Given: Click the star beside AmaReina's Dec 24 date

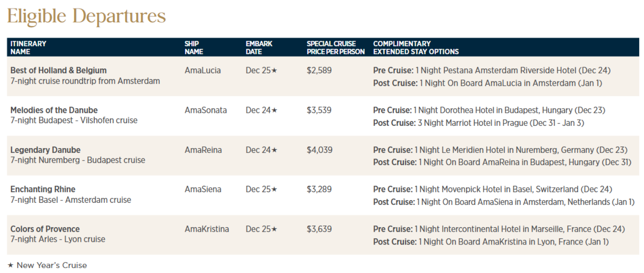Looking at the screenshot, I should click(x=274, y=150).
